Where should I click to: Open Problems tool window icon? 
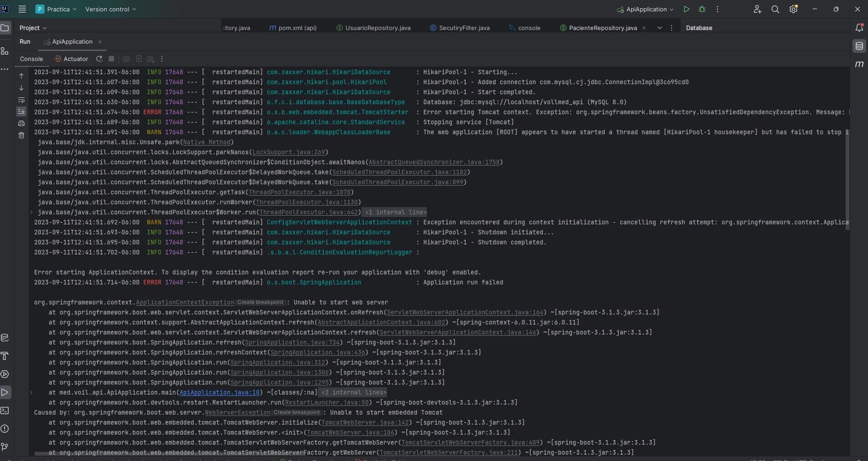(5, 429)
